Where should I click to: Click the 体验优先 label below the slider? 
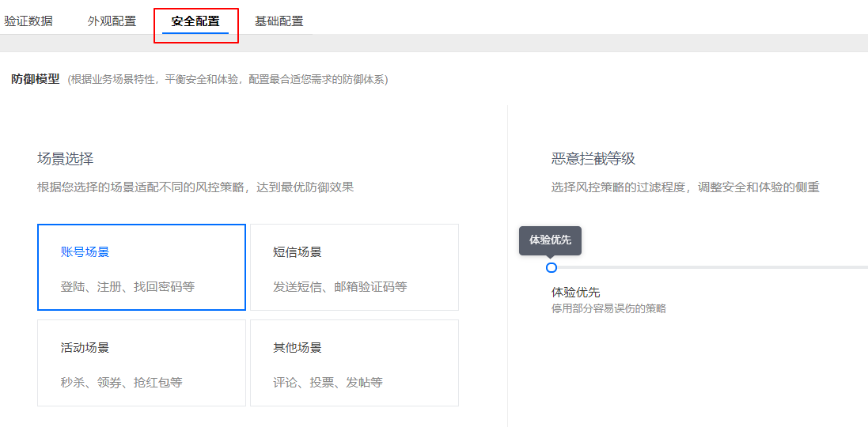pyautogui.click(x=575, y=293)
